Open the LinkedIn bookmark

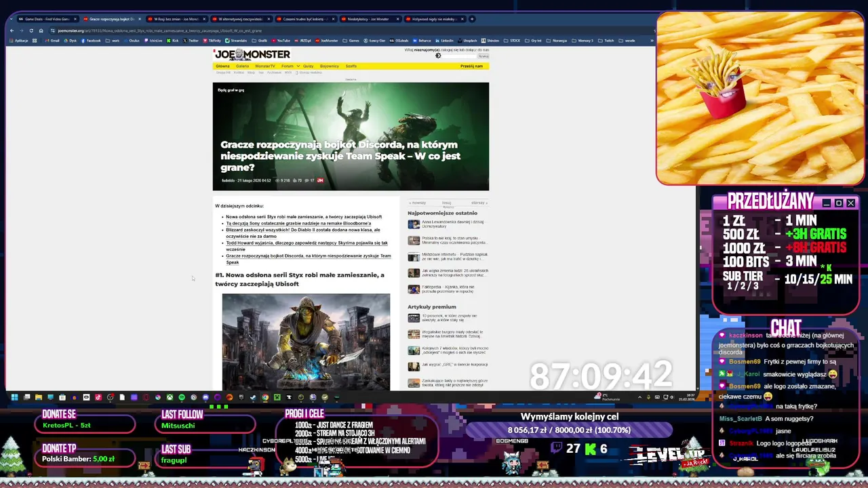click(x=444, y=41)
